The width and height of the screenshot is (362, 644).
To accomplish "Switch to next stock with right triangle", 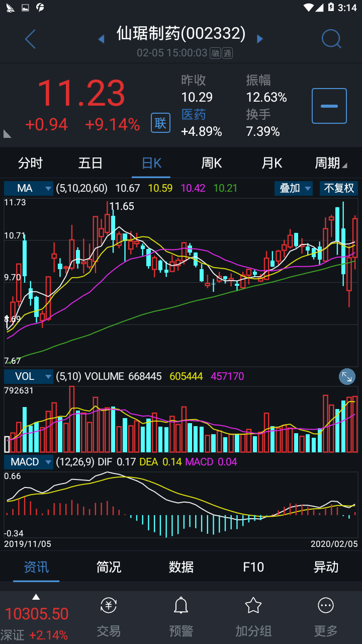I will 260,39.
